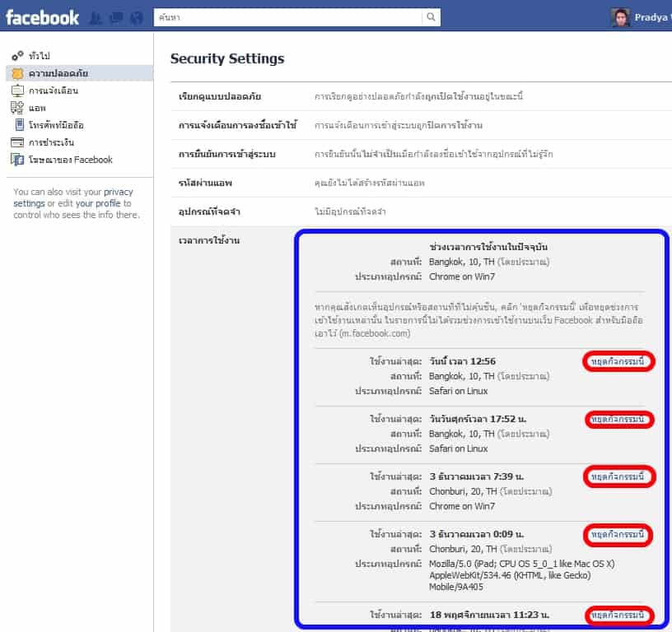The height and width of the screenshot is (632, 672).
Task: Open โฆษณาของ Facebook settings
Action: tap(70, 160)
